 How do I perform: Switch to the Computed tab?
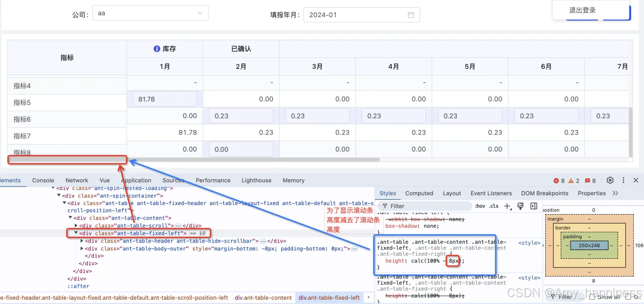(x=419, y=193)
